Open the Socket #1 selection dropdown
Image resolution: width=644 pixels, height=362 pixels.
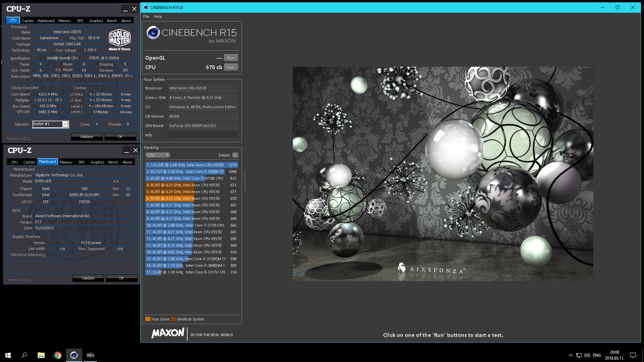click(51, 124)
